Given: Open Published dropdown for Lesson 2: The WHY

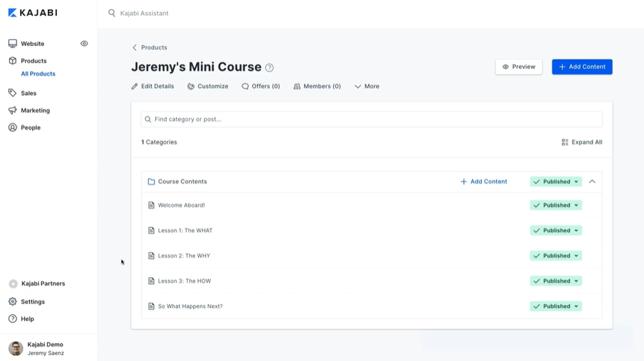Looking at the screenshot, I should [555, 256].
